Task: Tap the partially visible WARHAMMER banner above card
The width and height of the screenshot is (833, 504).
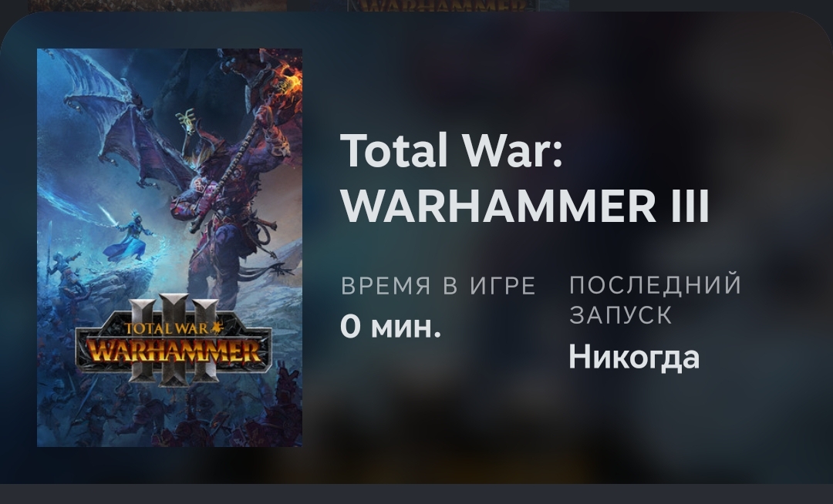Action: point(443,6)
